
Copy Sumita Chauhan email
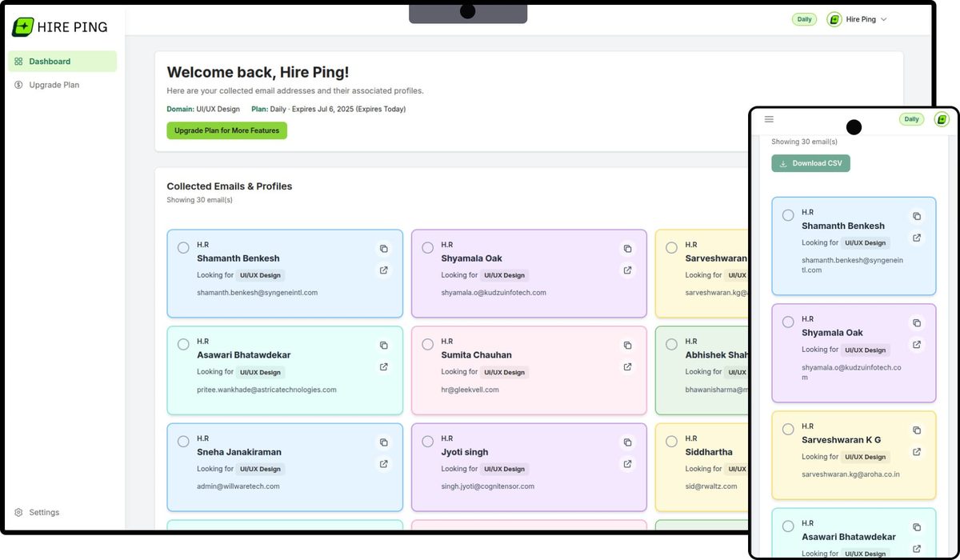[627, 346]
